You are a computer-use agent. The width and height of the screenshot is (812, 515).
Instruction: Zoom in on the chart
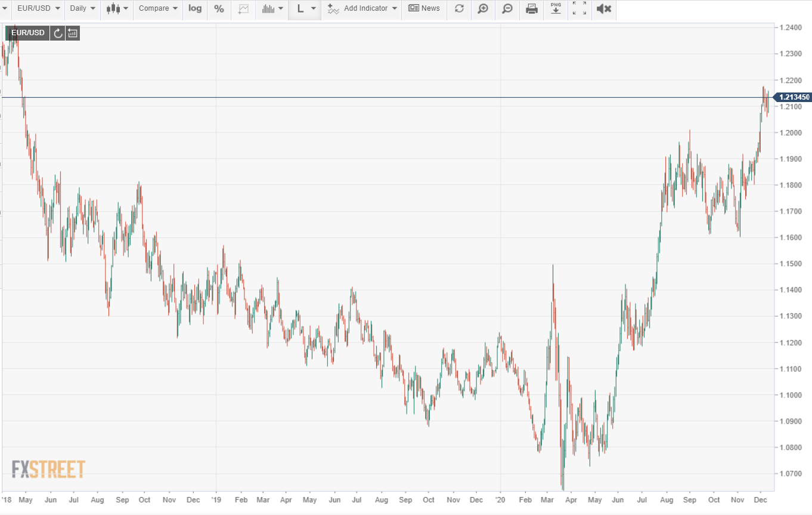483,8
